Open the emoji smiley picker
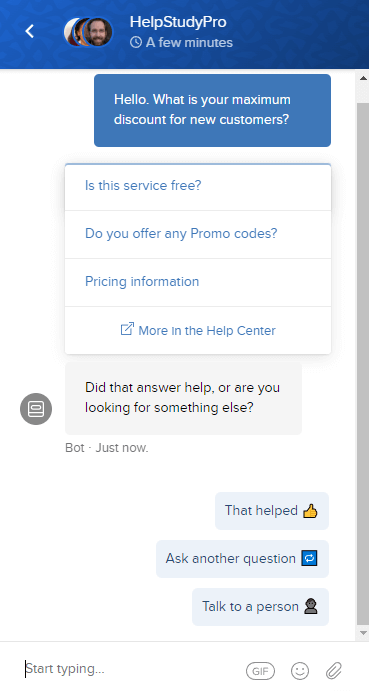 point(300,671)
